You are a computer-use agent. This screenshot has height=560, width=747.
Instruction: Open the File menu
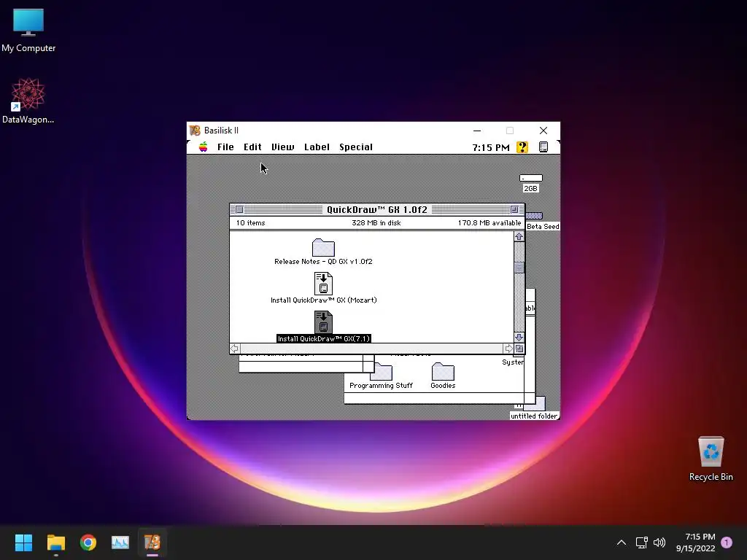(225, 147)
